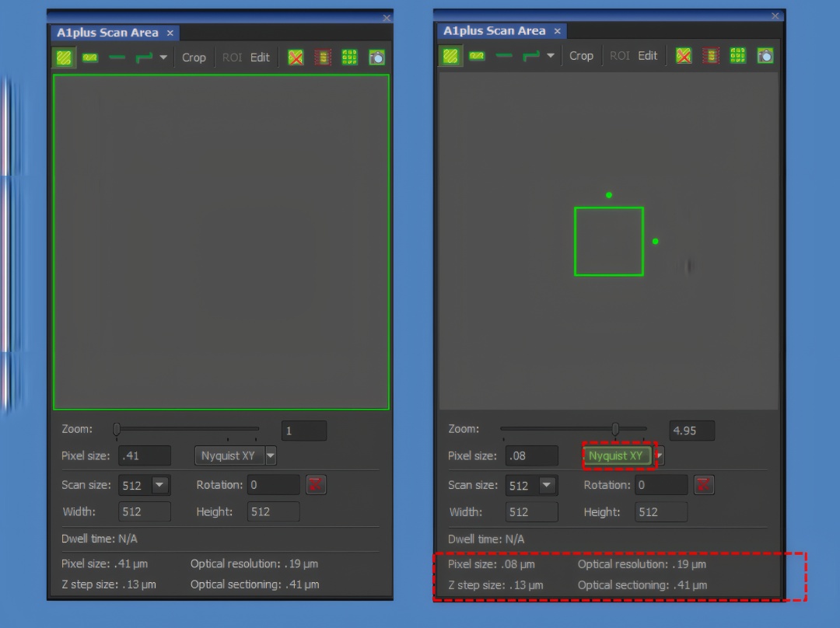Screen dimensions: 840x628
Task: Click pixel size field showing .08
Action: 531,456
